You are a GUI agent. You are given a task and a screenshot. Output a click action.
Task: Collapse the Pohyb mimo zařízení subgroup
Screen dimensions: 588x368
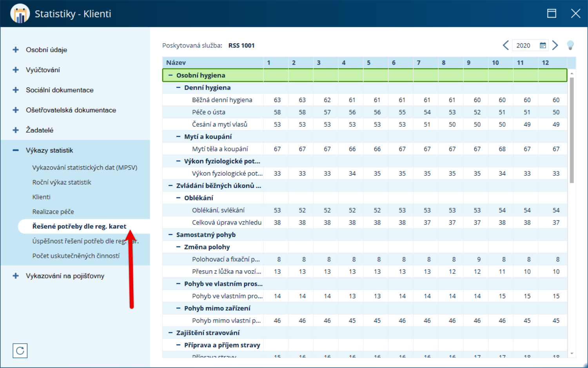coord(178,308)
